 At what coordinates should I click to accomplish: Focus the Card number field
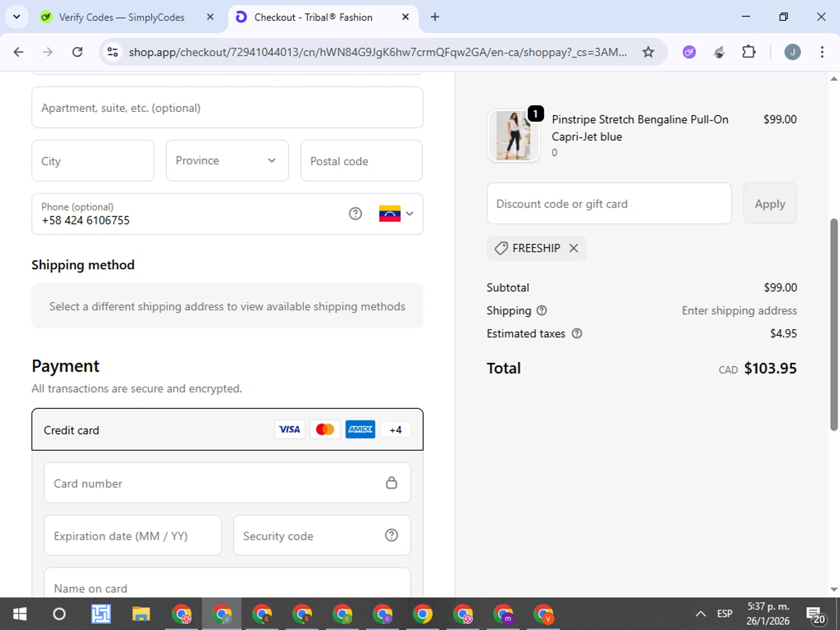click(x=227, y=483)
